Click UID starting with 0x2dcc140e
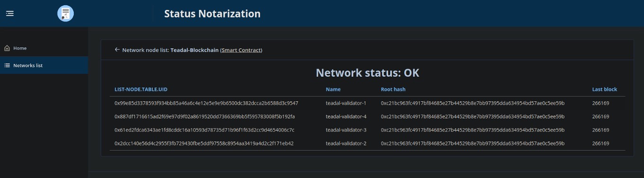 tap(204, 143)
